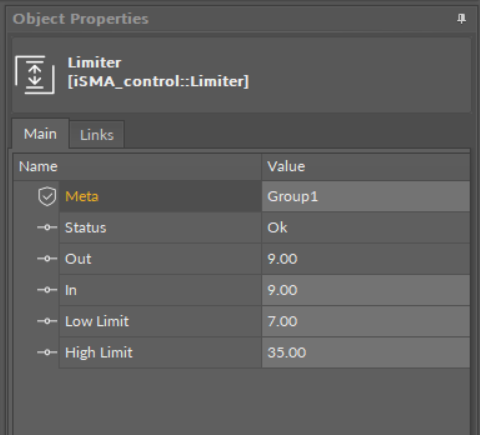This screenshot has width=480, height=435.
Task: Click the pin icon in Object Properties header
Action: pyautogui.click(x=461, y=19)
